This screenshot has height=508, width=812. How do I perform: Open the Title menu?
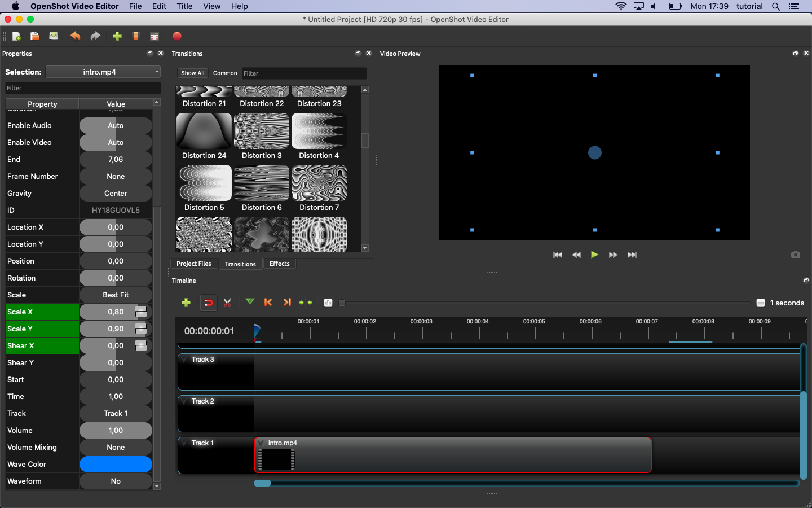pos(184,6)
